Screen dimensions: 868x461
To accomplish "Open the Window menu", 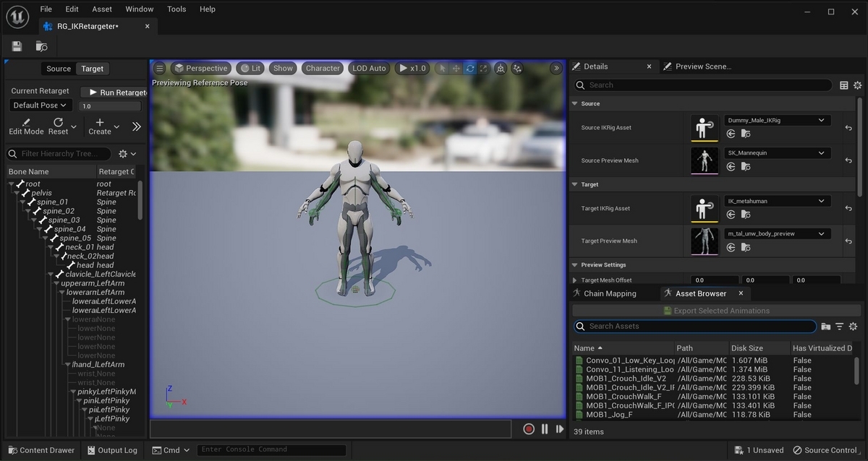I will (140, 9).
